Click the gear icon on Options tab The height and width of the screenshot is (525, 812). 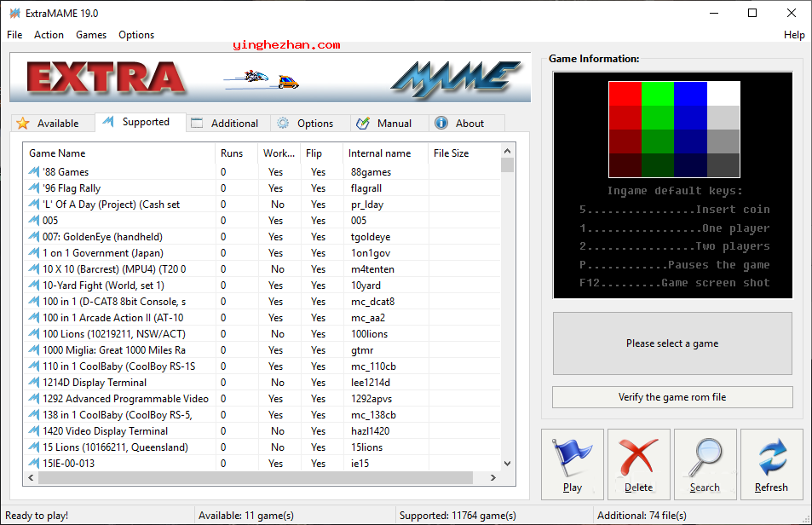tap(283, 124)
